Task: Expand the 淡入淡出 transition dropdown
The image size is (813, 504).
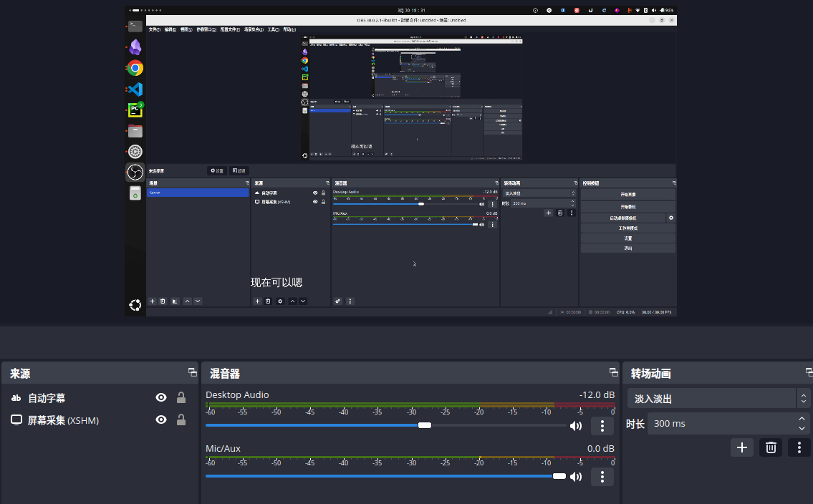Action: pos(804,399)
